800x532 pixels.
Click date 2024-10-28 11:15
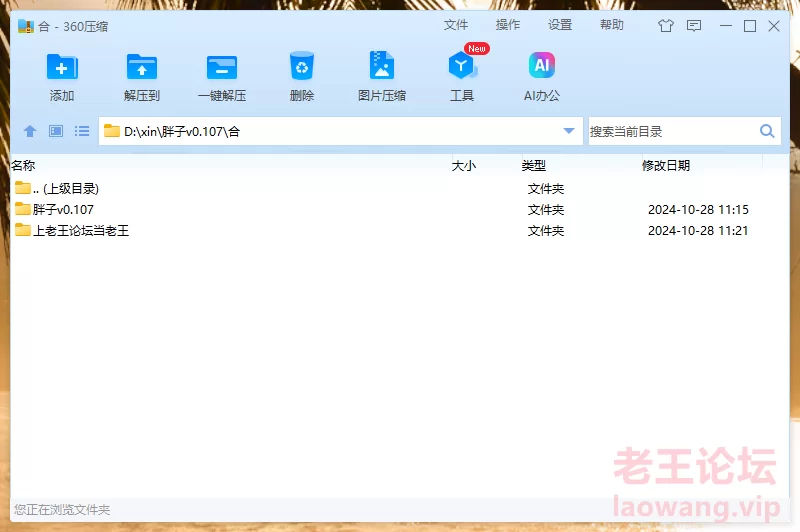(x=698, y=210)
